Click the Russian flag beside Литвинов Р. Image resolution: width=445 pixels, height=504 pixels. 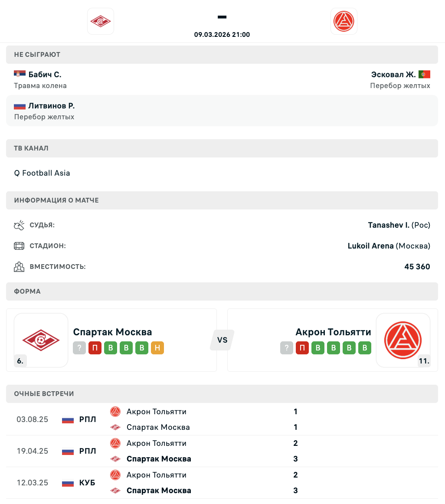pyautogui.click(x=20, y=106)
